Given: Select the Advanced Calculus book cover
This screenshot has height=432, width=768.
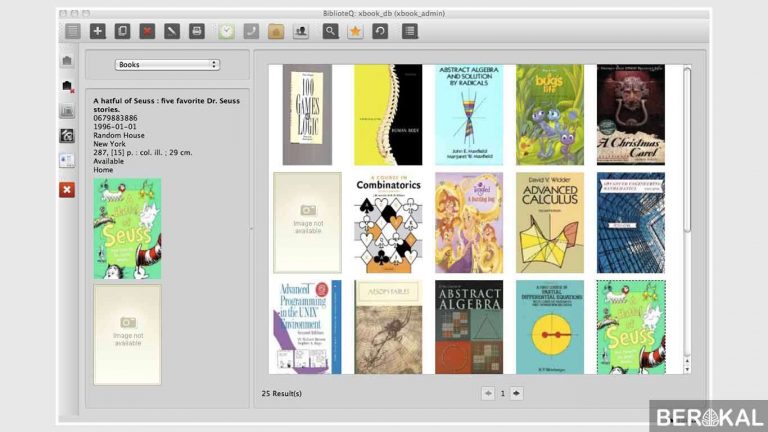Looking at the screenshot, I should coord(549,222).
